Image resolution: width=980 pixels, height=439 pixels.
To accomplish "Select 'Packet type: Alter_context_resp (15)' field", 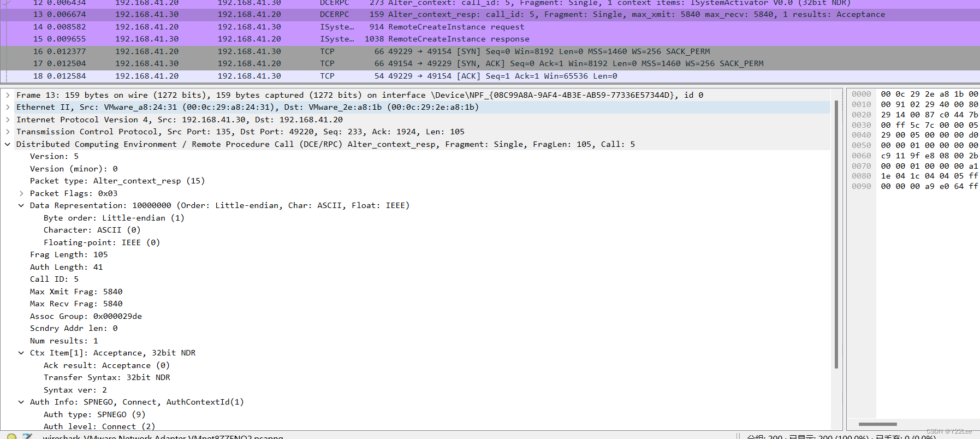I will (117, 181).
